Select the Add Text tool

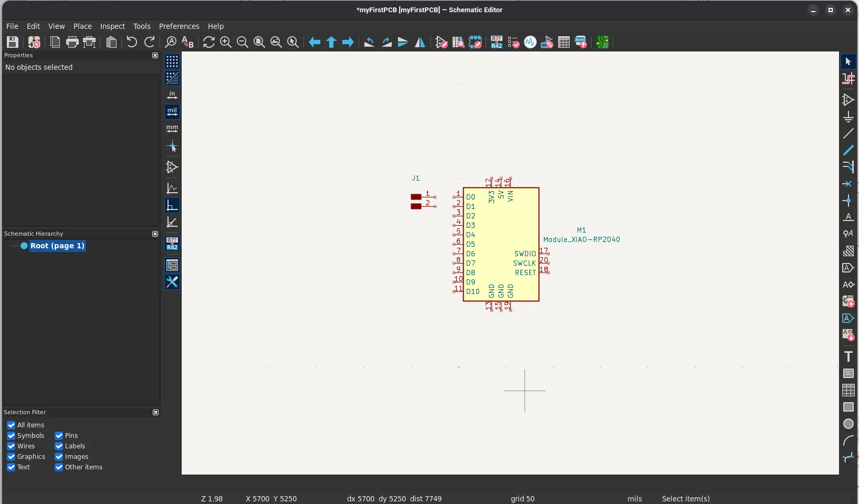tap(850, 357)
